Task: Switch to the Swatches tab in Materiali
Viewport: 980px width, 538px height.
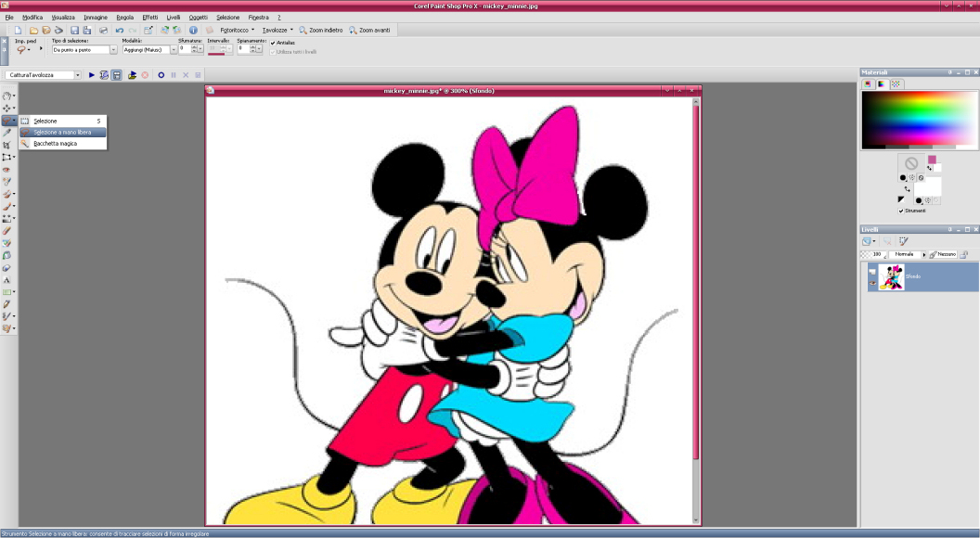Action: [x=896, y=84]
